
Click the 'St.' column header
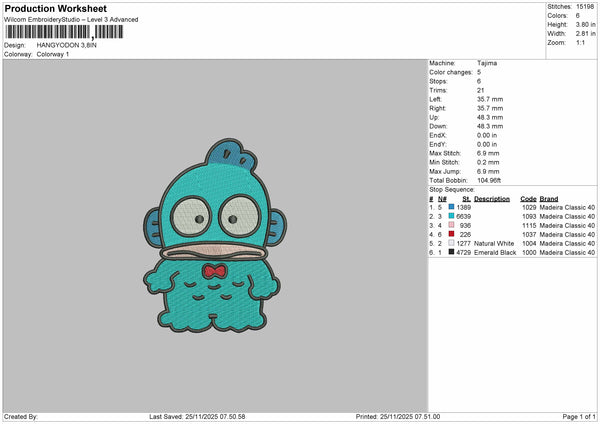point(466,199)
